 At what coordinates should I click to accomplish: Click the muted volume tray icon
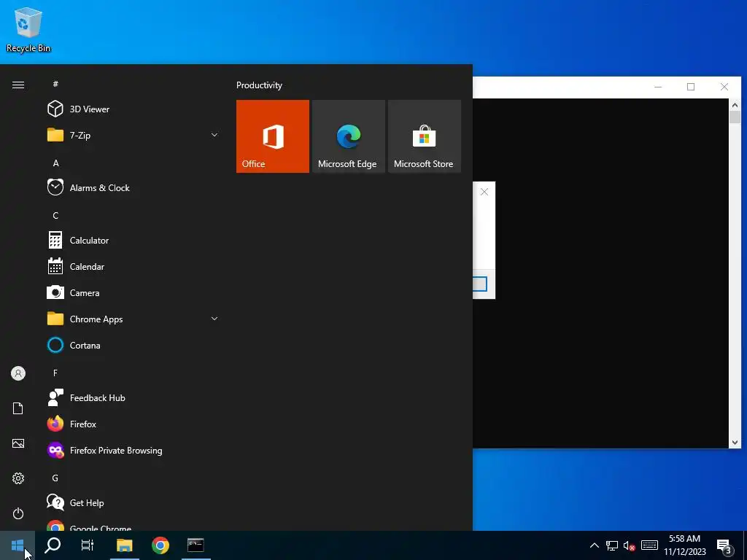630,545
